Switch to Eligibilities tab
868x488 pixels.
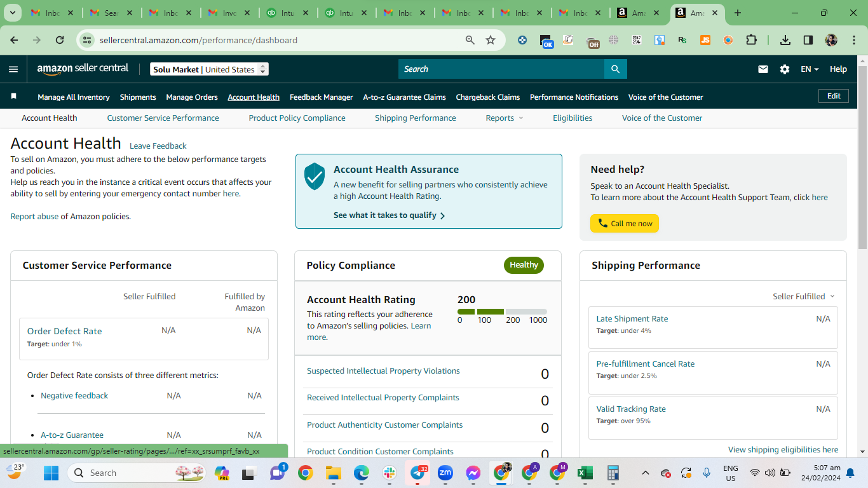click(x=573, y=118)
